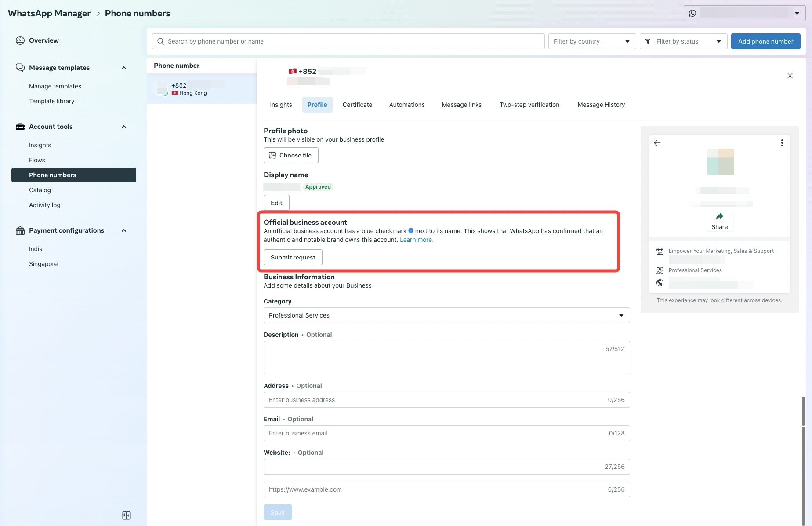Click the Overview gauge icon in sidebar
The width and height of the screenshot is (812, 526).
(20, 40)
